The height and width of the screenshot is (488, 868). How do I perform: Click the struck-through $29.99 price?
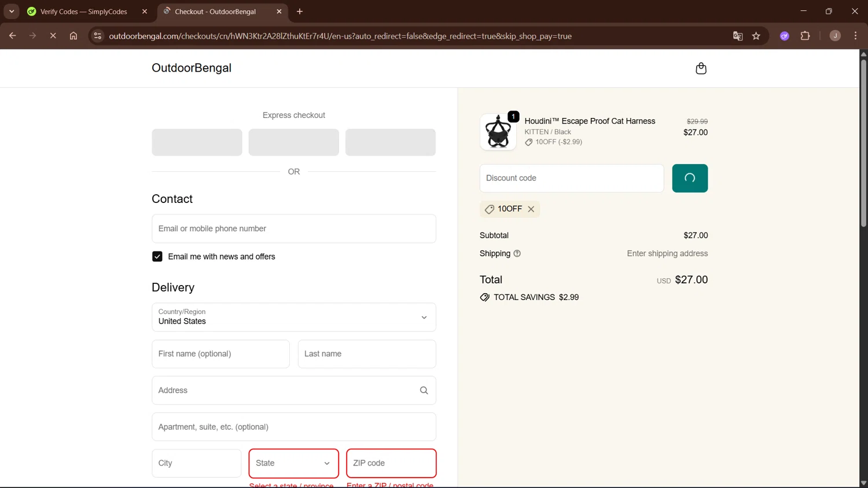tap(697, 121)
